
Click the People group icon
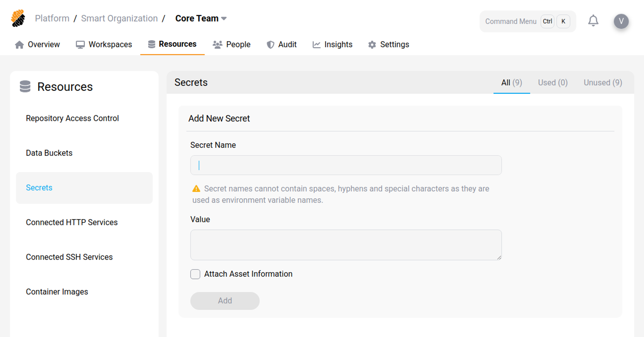(x=217, y=45)
